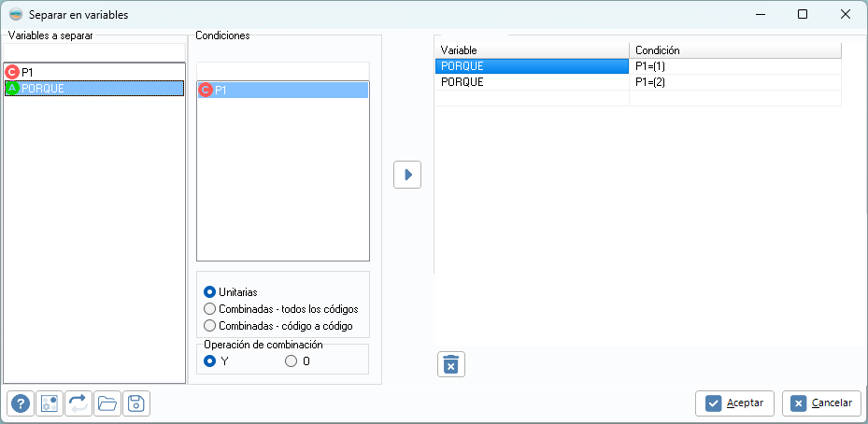Click the Cancelar button
The height and width of the screenshot is (424, 868).
click(x=821, y=403)
